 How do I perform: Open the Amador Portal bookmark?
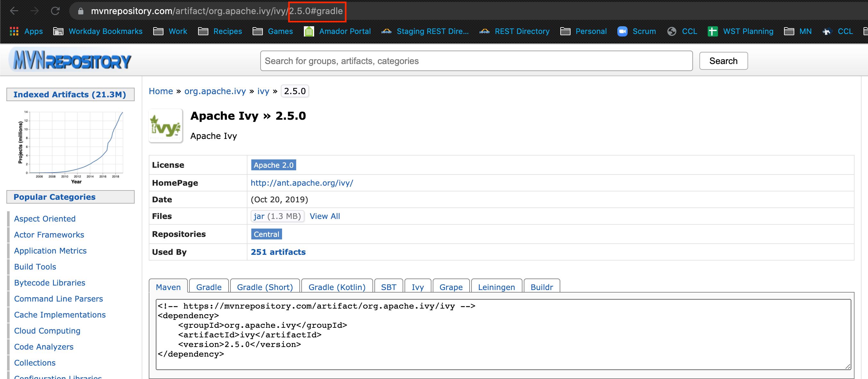point(337,31)
